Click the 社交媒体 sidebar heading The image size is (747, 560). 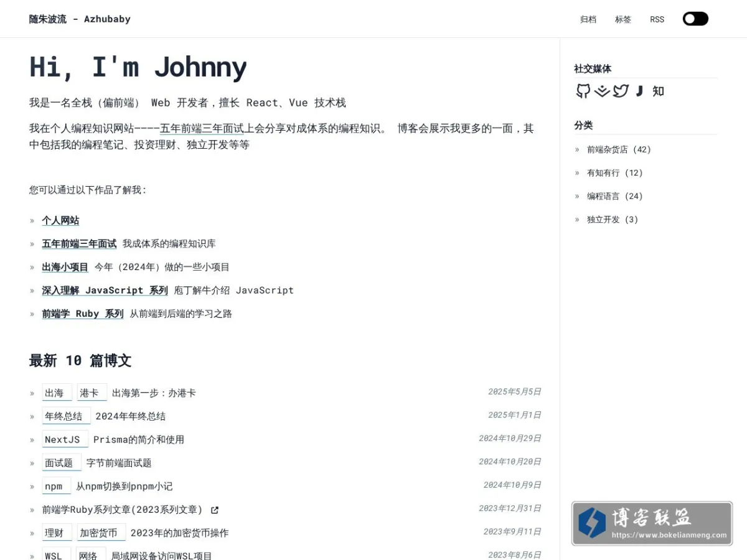[x=593, y=68]
